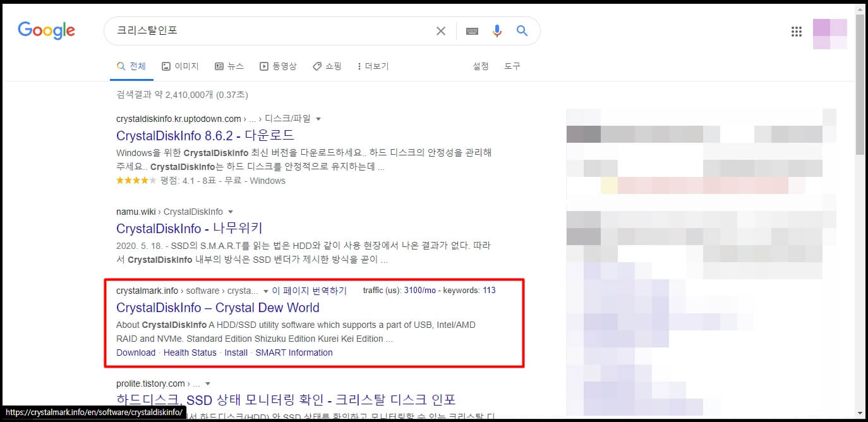Click scrollbar down arrow
The height and width of the screenshot is (422, 868).
pyautogui.click(x=860, y=413)
